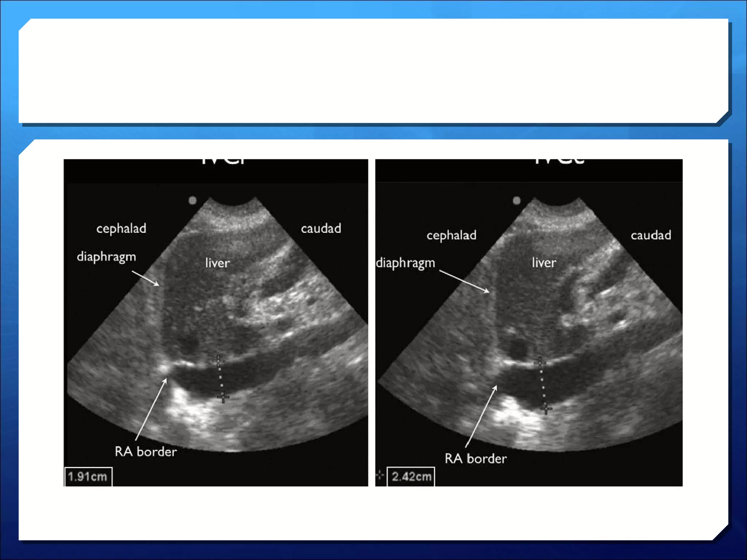Image resolution: width=747 pixels, height=560 pixels.
Task: Click the probe marker dot in right scan
Action: 516,201
